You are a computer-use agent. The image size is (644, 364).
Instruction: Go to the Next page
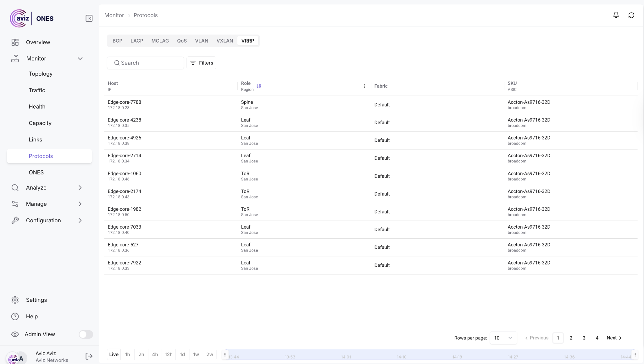point(614,338)
